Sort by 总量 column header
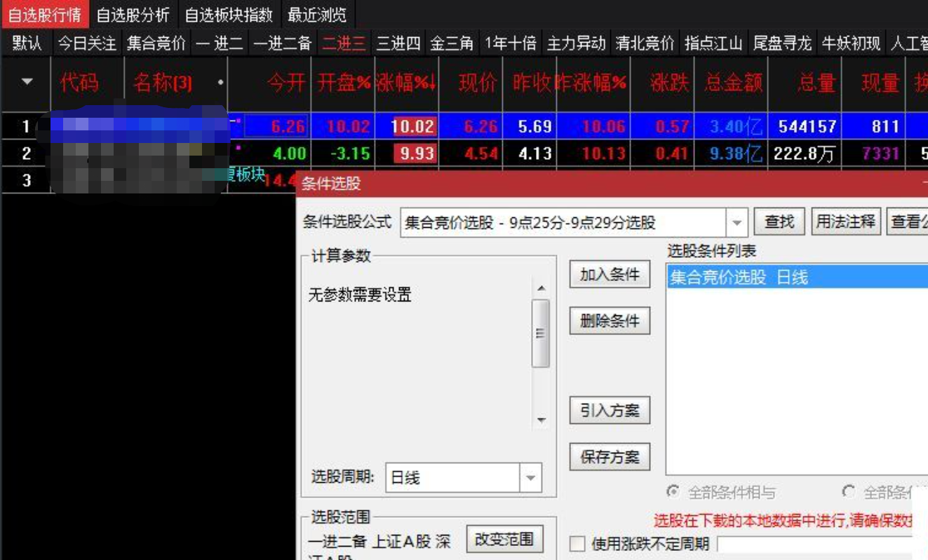The image size is (928, 560). point(816,83)
